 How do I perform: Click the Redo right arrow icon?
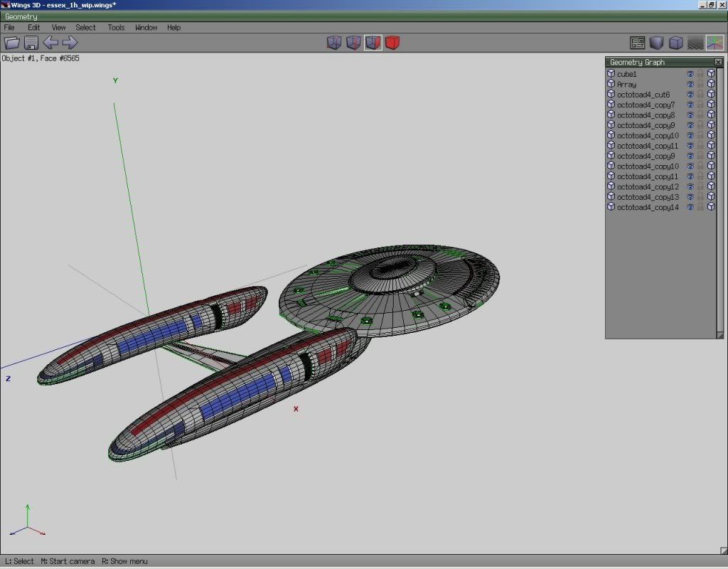coord(70,43)
